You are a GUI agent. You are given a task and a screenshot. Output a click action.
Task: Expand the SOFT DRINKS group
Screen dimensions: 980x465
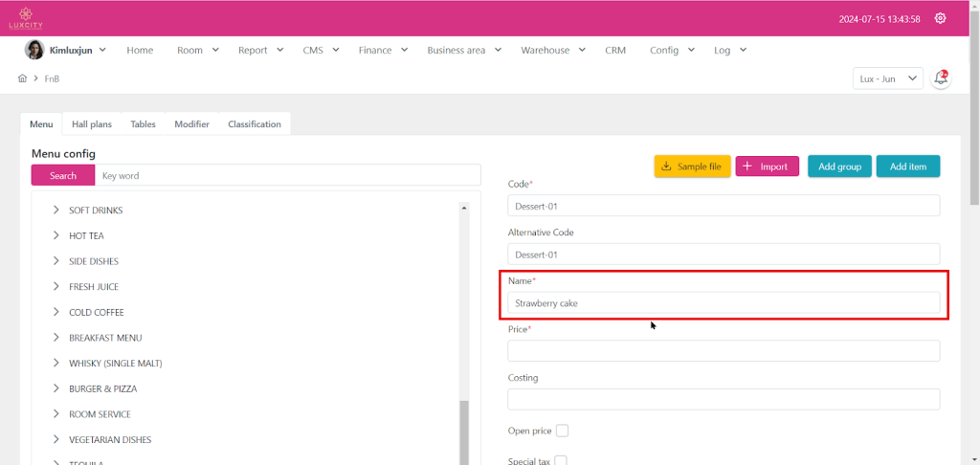(x=56, y=210)
